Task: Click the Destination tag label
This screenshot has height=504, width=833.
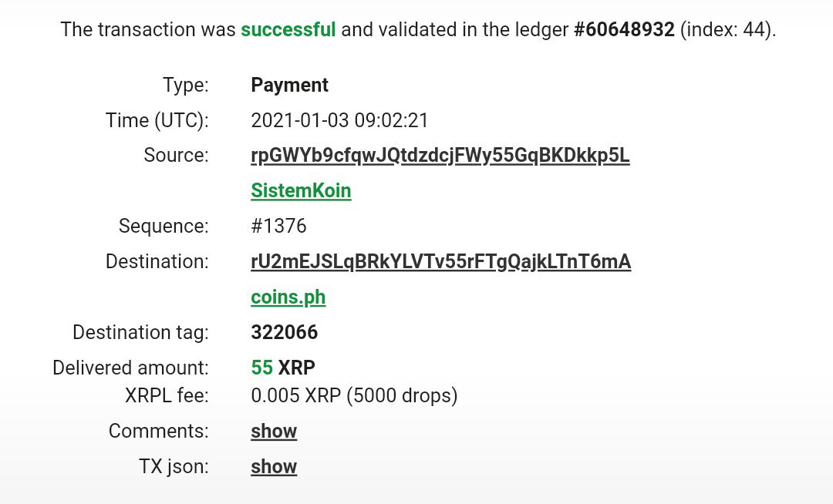Action: coord(141,332)
